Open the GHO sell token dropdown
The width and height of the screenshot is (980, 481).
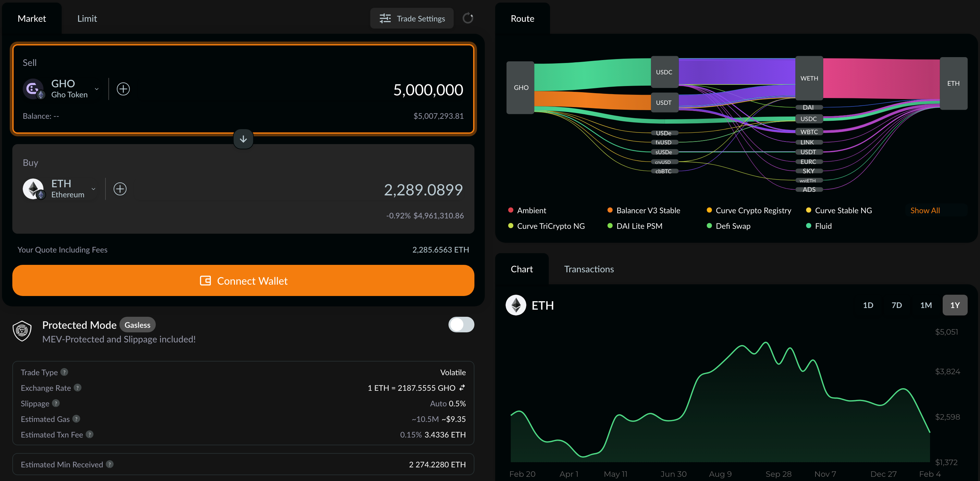coord(97,89)
